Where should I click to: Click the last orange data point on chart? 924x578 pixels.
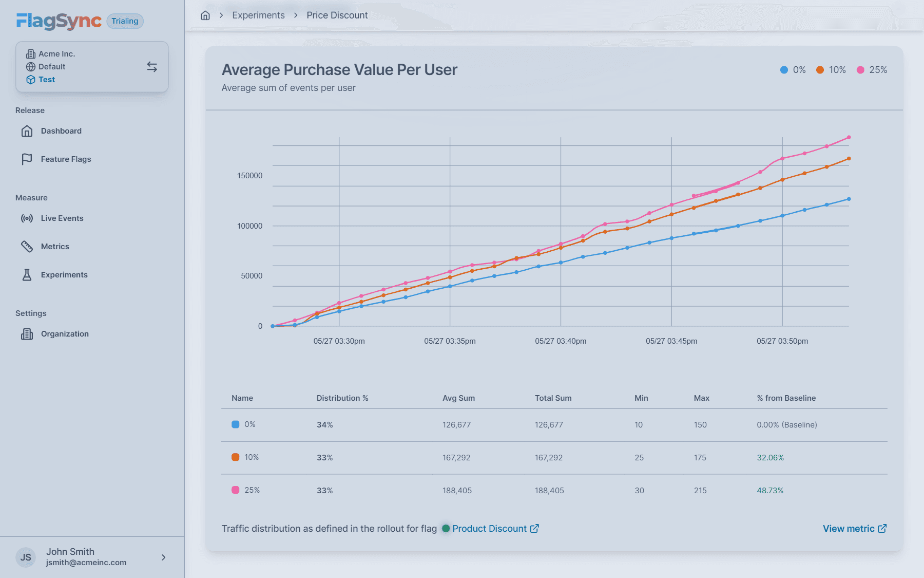pyautogui.click(x=849, y=158)
